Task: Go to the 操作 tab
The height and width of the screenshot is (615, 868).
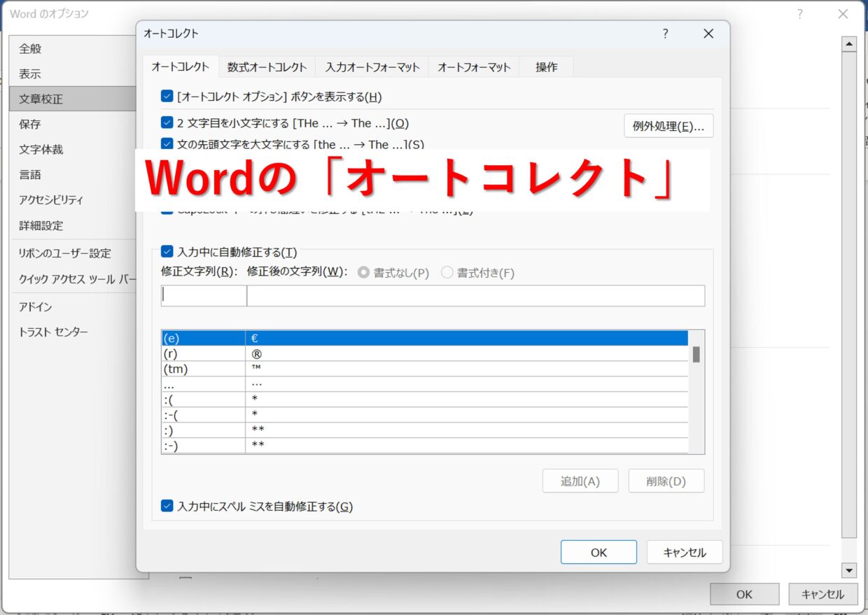Action: (x=547, y=67)
